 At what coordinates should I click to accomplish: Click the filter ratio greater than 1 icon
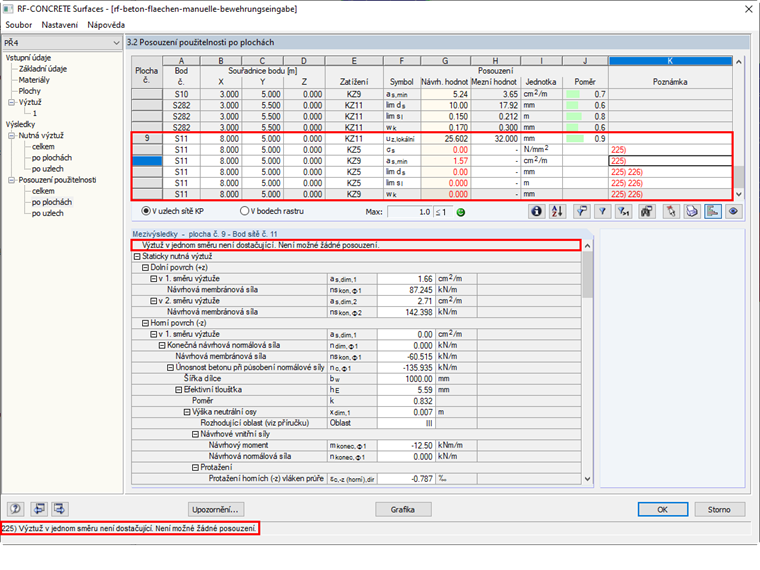624,211
